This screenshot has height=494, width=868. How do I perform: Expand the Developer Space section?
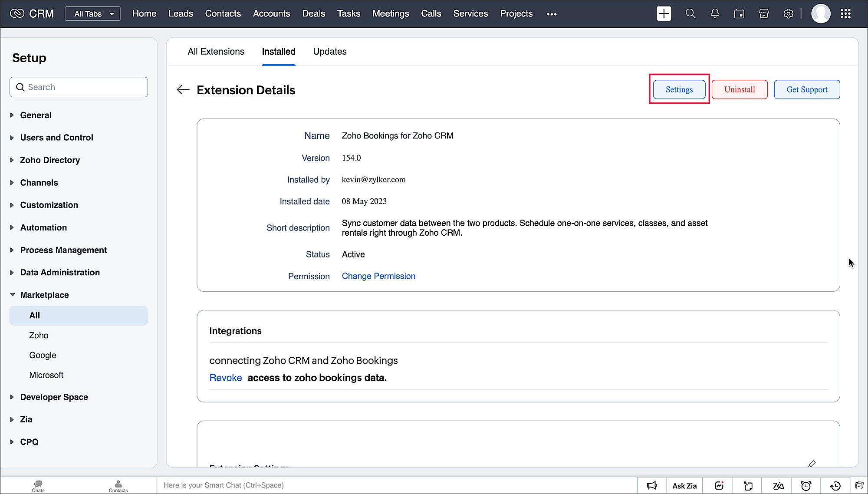54,397
